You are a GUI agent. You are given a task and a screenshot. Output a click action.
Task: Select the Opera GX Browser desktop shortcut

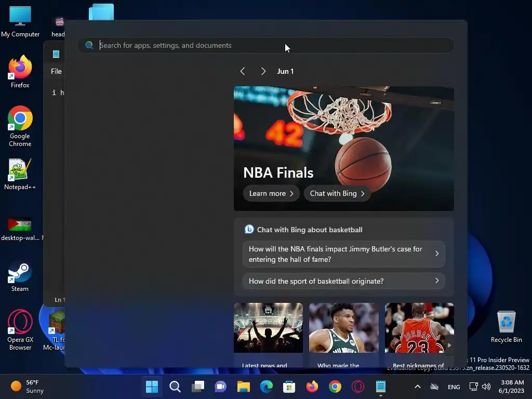click(20, 330)
